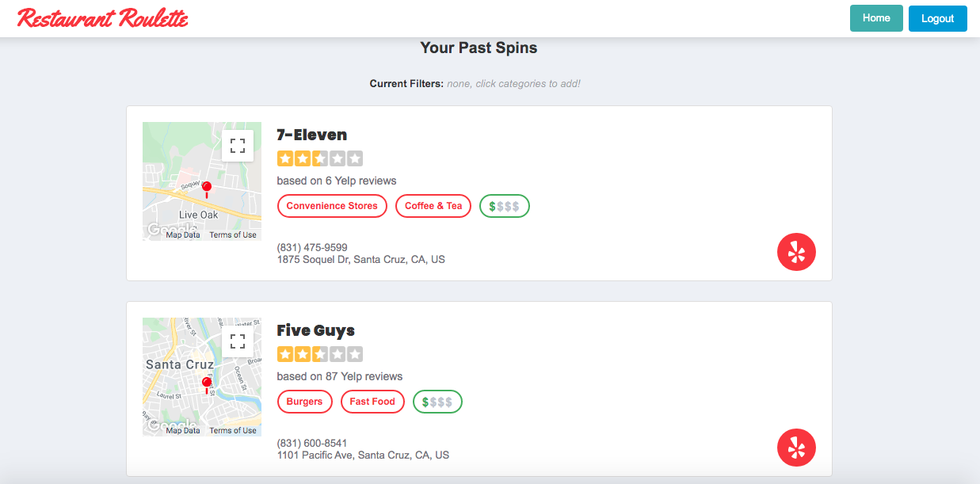Click the Restaurant Roulette logo

click(x=103, y=18)
